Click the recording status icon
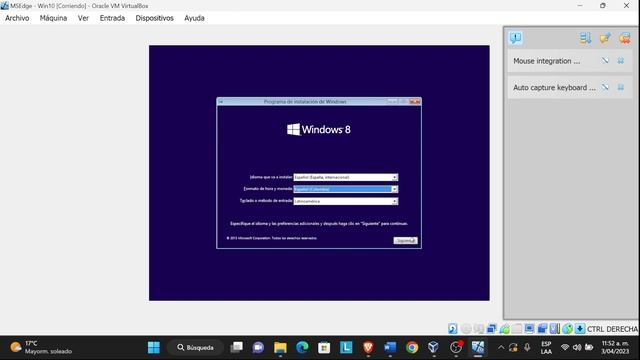This screenshot has width=640, height=360. click(542, 329)
